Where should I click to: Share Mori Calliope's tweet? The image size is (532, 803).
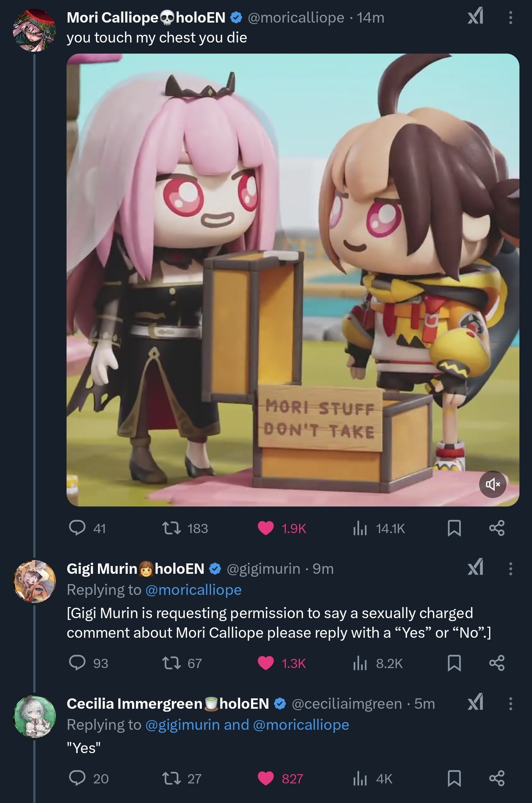pos(497,528)
